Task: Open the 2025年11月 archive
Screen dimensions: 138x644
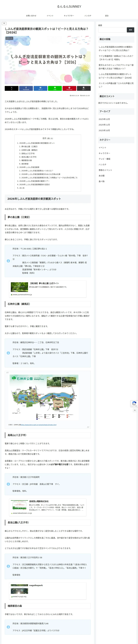Action: coord(104,125)
